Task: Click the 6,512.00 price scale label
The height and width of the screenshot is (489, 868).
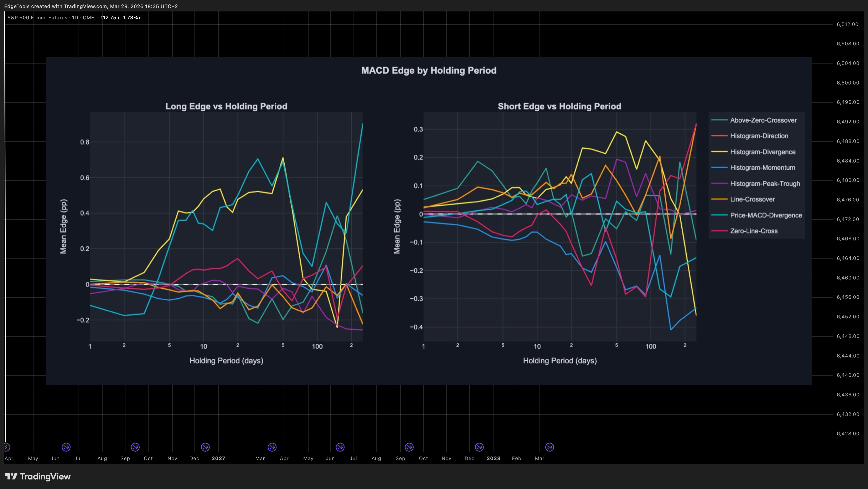Action: (847, 24)
